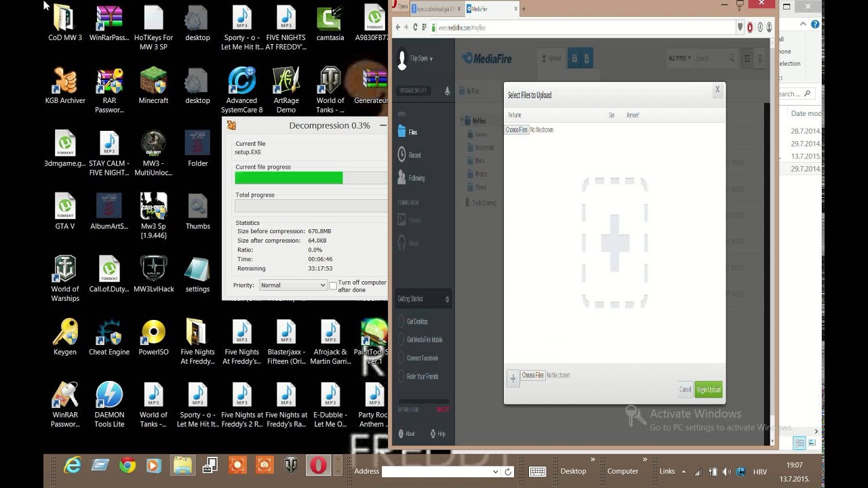The image size is (868, 488).
Task: Go back in the Opera browser
Action: [x=397, y=27]
